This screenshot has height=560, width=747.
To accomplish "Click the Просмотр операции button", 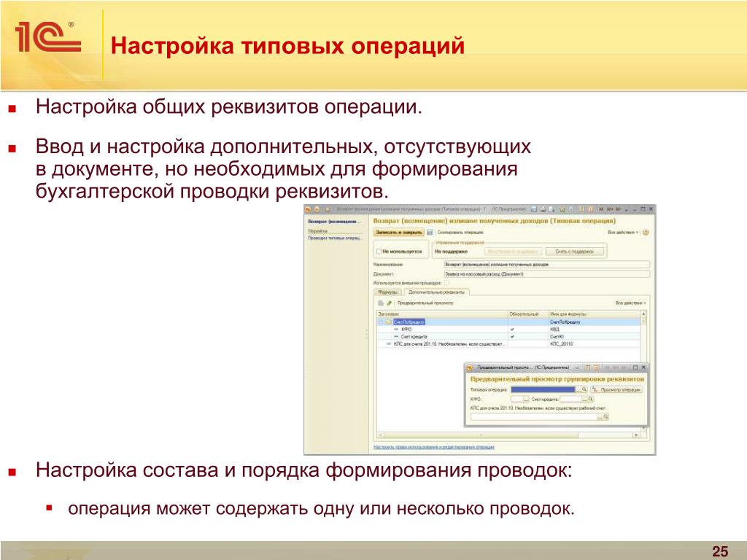I will click(616, 389).
